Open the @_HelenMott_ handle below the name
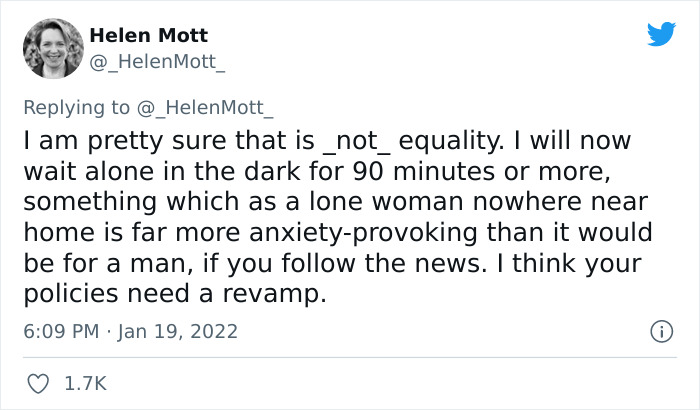Screen dimensions: 700x410 click(x=157, y=62)
